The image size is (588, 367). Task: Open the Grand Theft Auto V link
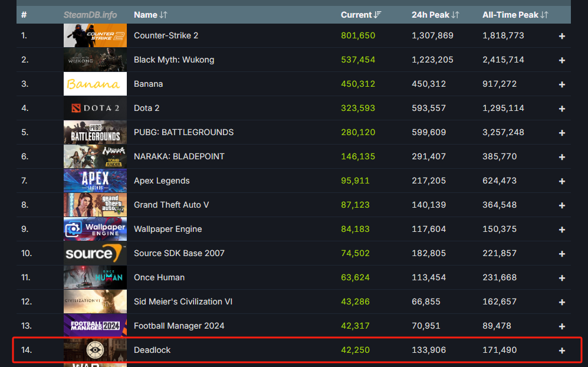point(172,205)
